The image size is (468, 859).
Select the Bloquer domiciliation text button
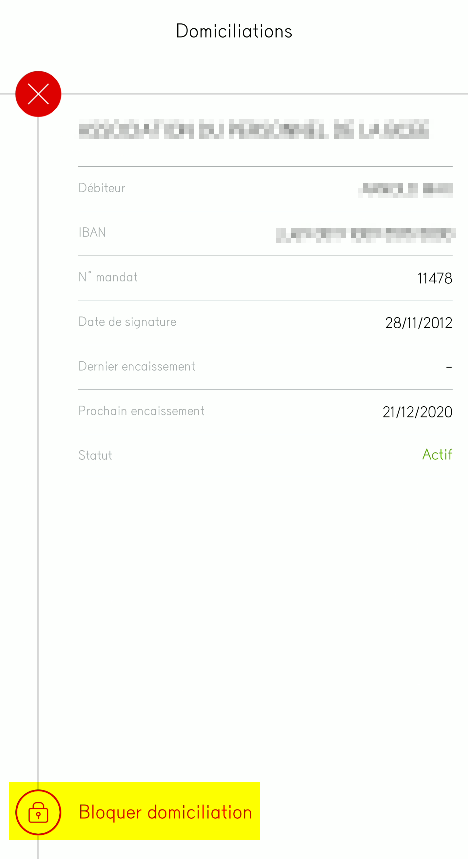point(165,812)
